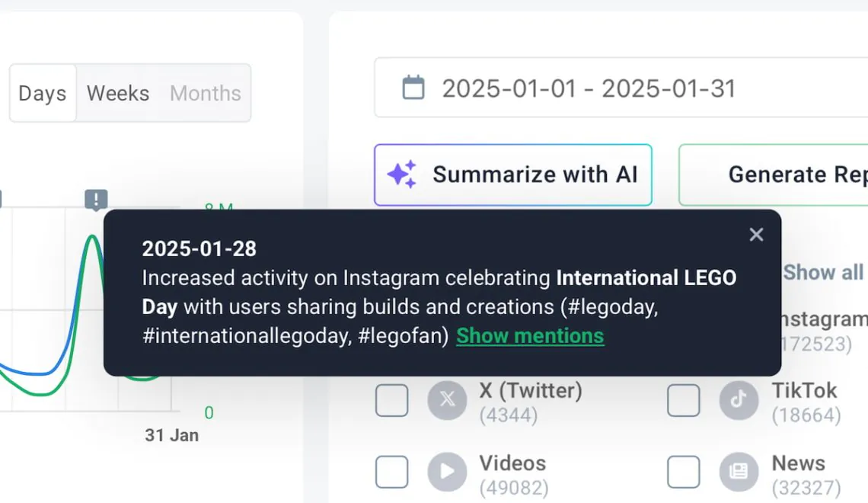This screenshot has height=503, width=868.
Task: Click the calendar icon in date field
Action: pos(413,88)
